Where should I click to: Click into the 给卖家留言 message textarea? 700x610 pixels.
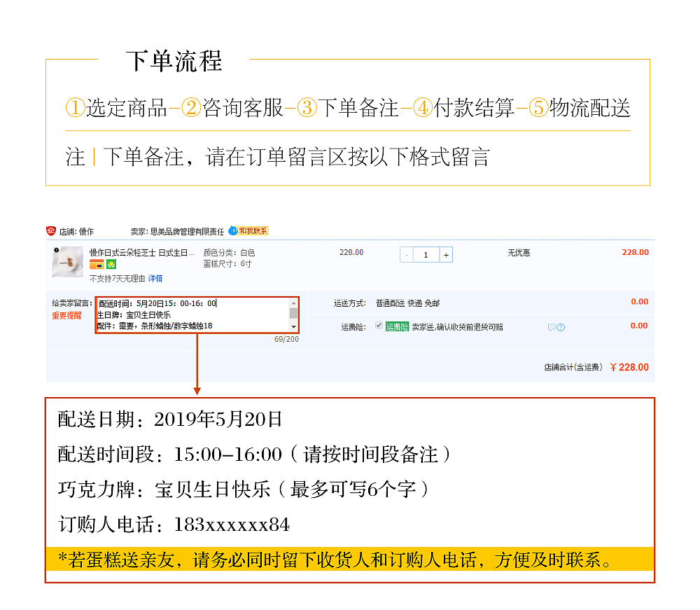[x=193, y=315]
